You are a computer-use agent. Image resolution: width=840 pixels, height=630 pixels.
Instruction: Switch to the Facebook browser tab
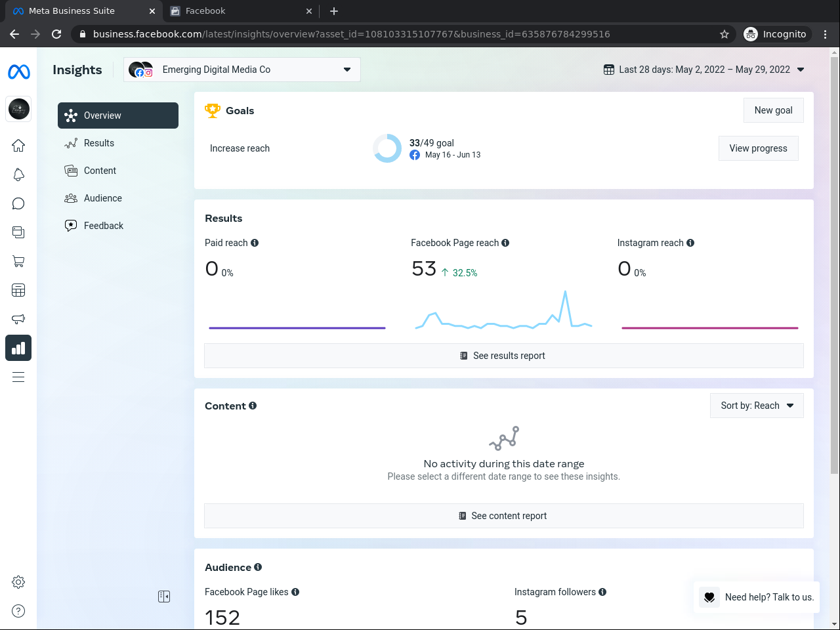coord(241,10)
